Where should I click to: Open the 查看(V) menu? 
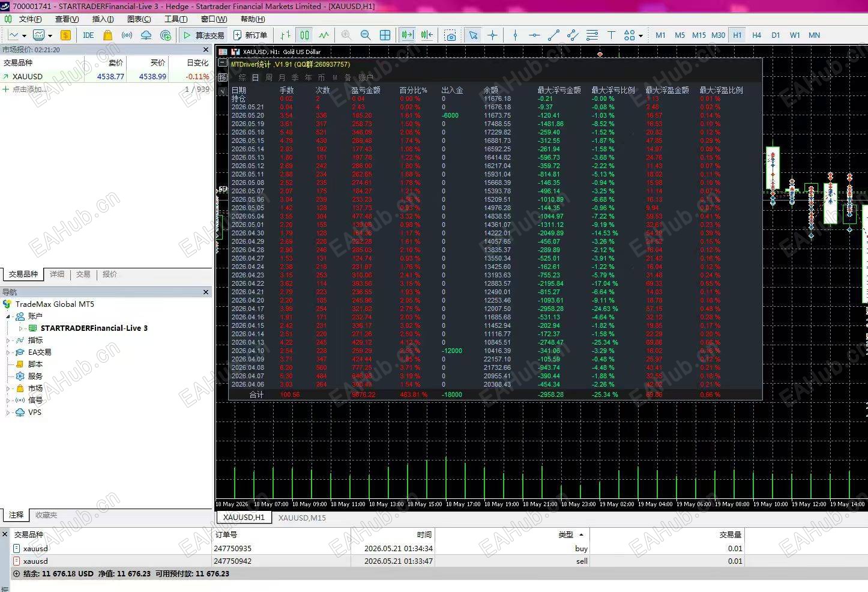tap(67, 19)
